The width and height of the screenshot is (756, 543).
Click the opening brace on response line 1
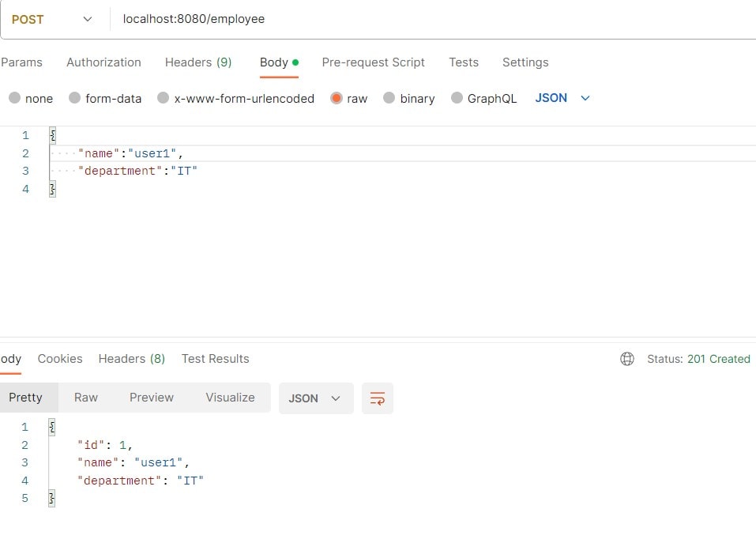(x=51, y=427)
